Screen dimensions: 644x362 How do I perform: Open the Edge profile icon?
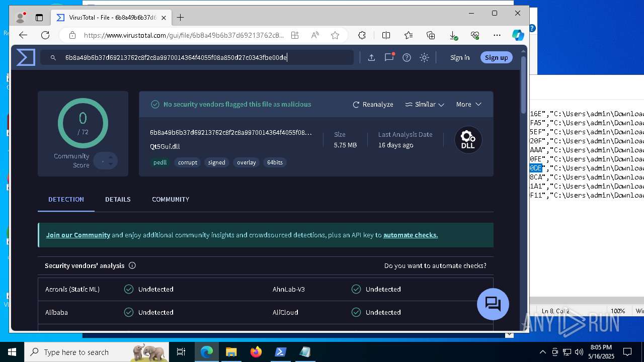click(x=20, y=18)
